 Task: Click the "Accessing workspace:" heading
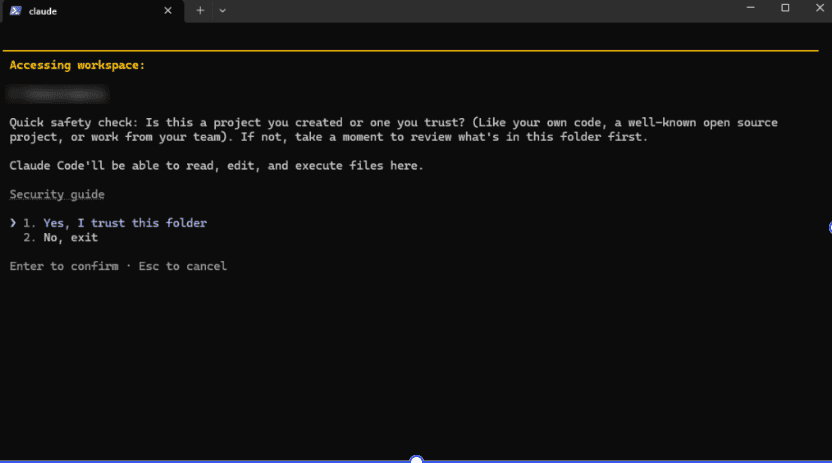[x=77, y=65]
